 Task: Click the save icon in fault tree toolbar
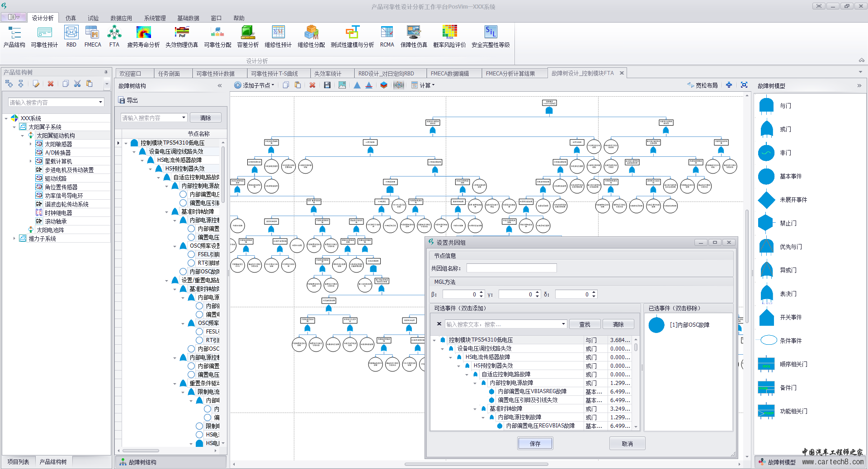(x=327, y=85)
